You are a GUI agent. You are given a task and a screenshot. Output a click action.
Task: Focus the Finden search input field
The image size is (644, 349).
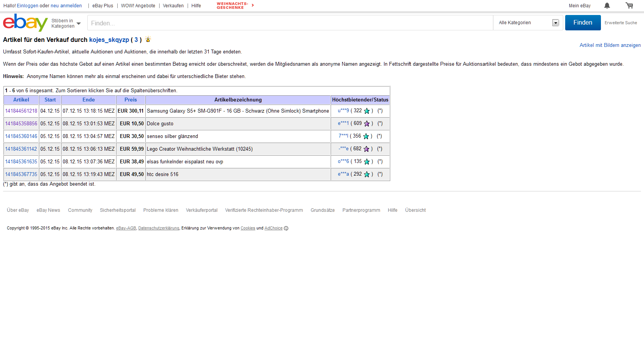(290, 23)
